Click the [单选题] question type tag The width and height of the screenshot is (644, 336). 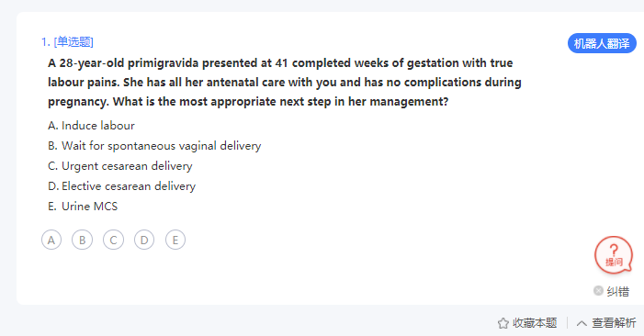click(x=73, y=42)
